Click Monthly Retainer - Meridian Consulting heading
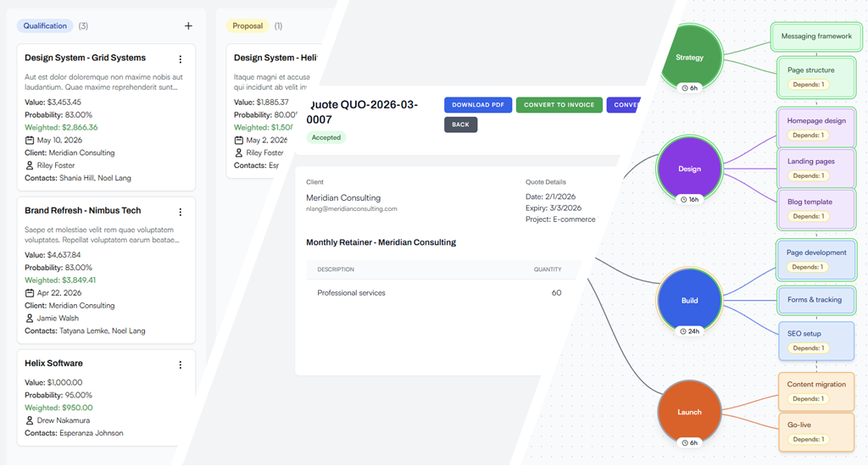Screen dimensions: 868x466 point(381,242)
